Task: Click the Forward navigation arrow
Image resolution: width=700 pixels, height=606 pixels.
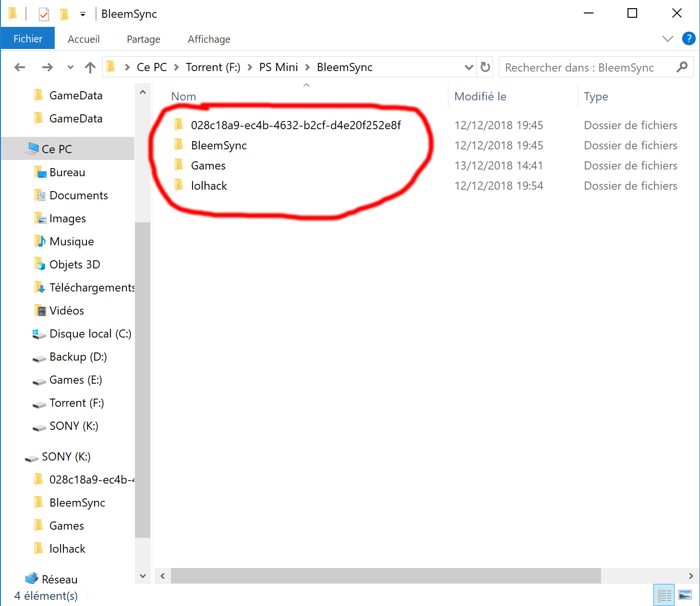Action: pos(47,67)
